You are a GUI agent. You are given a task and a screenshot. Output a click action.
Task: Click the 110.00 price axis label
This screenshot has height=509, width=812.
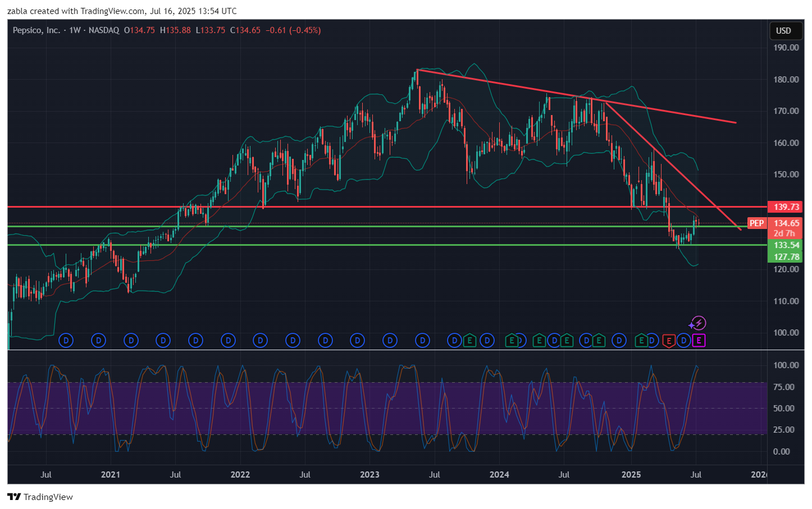[786, 301]
